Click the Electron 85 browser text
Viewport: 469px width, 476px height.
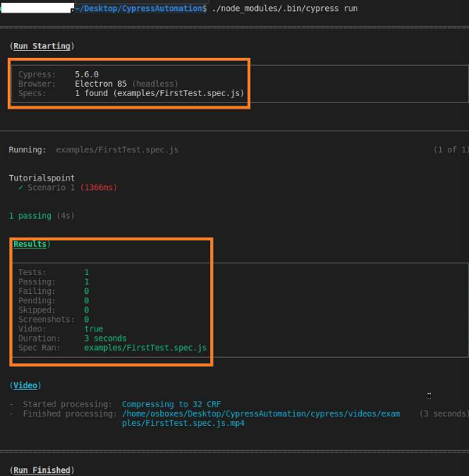pyautogui.click(x=100, y=84)
